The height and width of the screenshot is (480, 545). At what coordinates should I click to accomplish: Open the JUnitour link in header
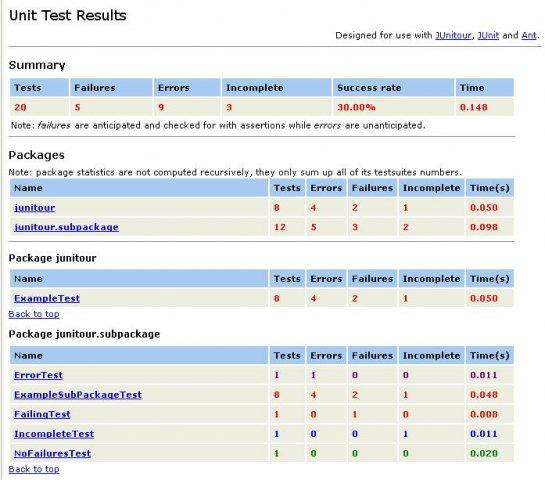pos(453,35)
